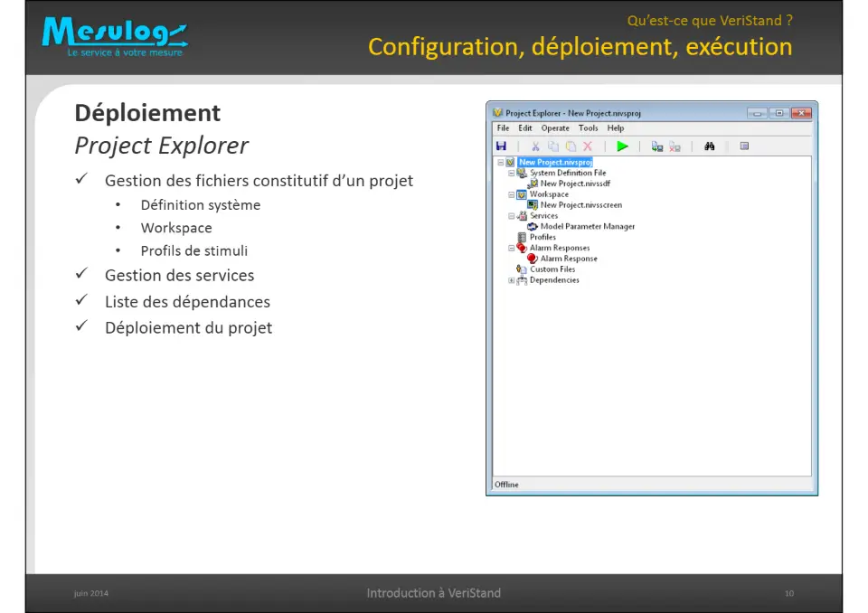Click the Profiles node icon

click(522, 237)
